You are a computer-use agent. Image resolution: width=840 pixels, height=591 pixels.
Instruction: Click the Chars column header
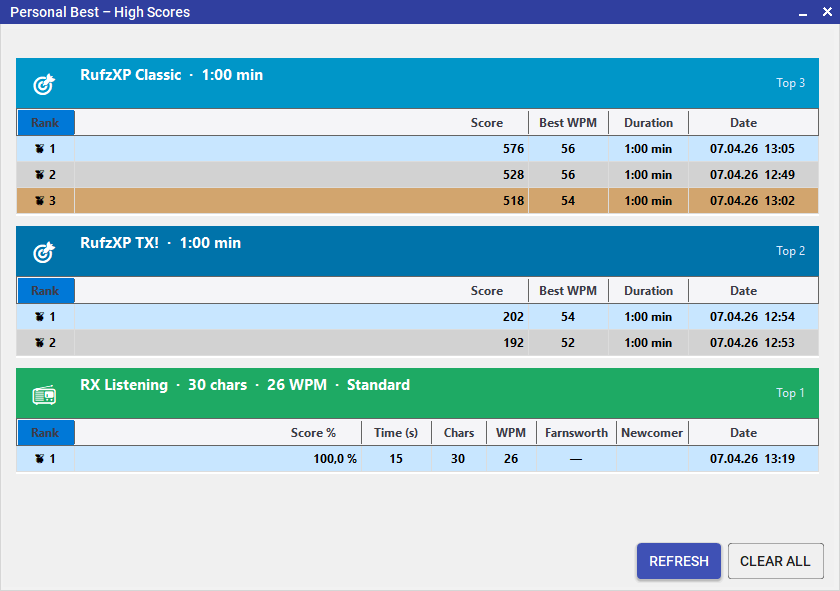click(459, 432)
